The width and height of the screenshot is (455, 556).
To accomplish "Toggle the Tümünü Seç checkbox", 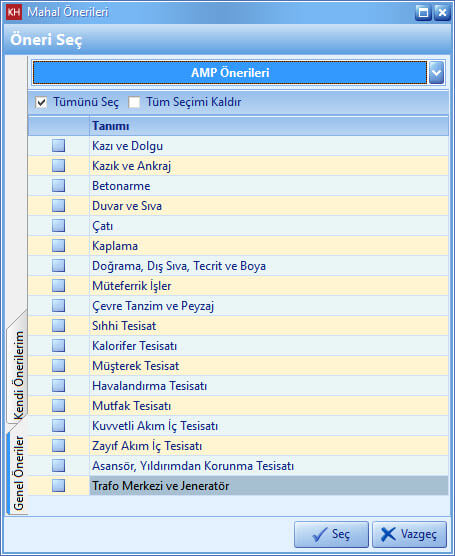I will click(41, 102).
